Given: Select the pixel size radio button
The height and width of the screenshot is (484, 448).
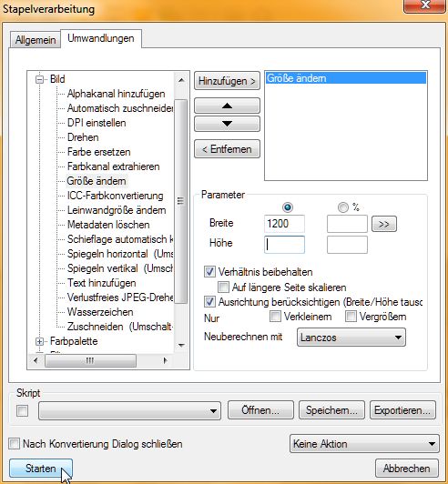Looking at the screenshot, I should [288, 207].
